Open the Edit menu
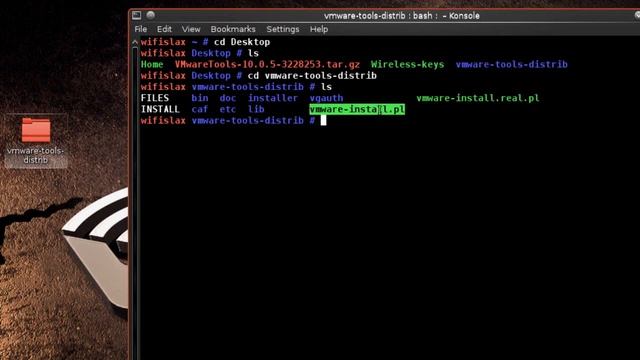The image size is (640, 360). point(164,29)
